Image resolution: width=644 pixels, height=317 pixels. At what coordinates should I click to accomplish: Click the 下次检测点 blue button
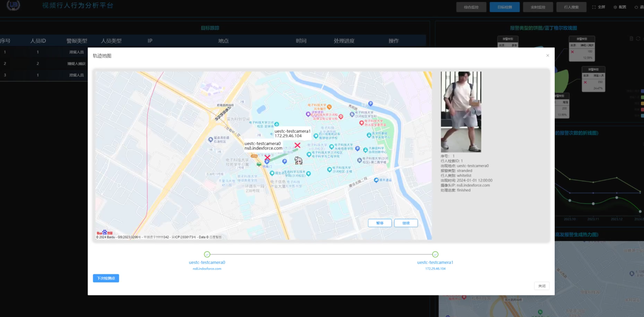[x=106, y=278]
